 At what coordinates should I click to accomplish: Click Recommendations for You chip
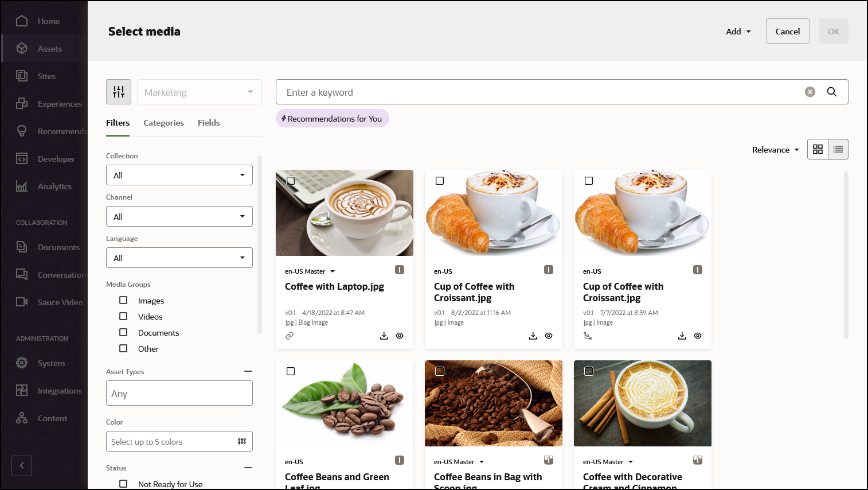point(333,118)
